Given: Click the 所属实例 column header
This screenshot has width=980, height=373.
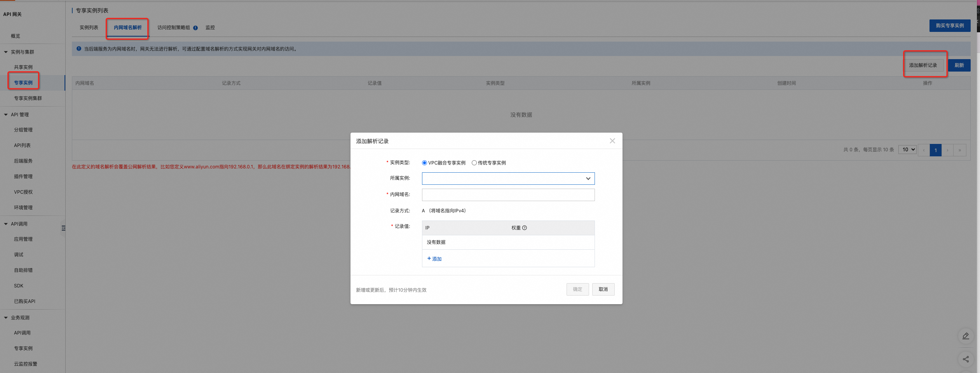Looking at the screenshot, I should click(641, 83).
